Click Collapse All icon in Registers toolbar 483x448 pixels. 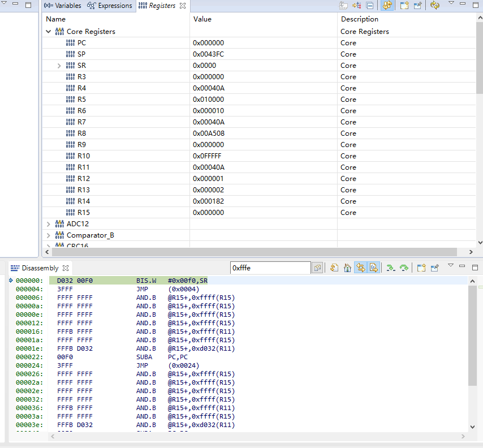click(x=370, y=6)
